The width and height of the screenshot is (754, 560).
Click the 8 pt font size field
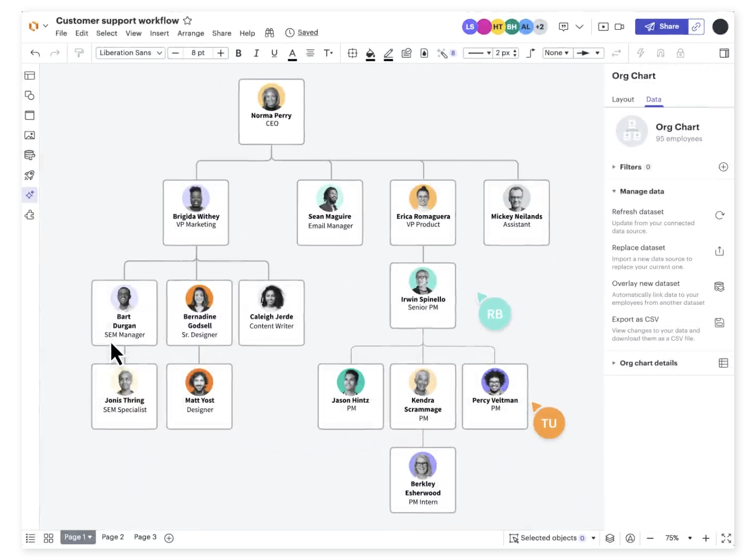[198, 53]
